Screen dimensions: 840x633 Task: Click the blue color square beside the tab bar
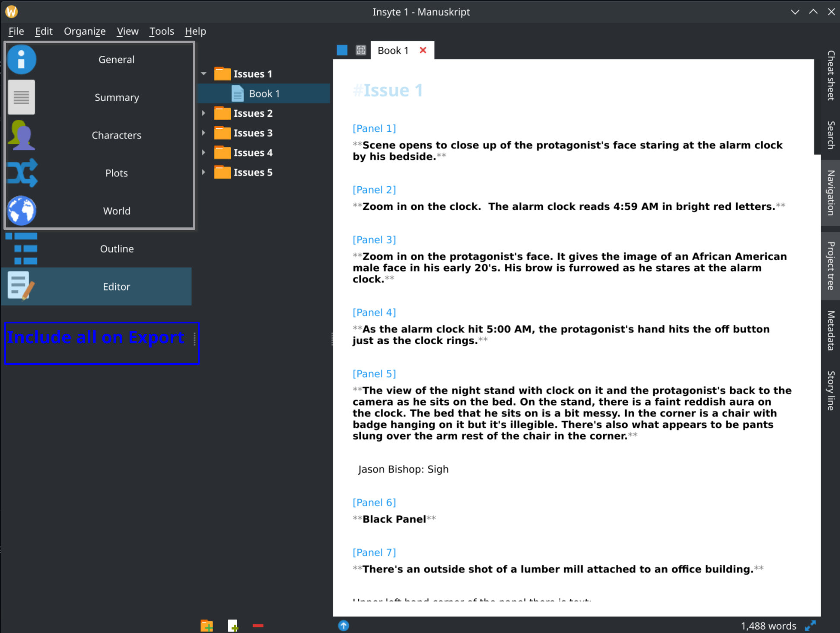click(x=341, y=50)
